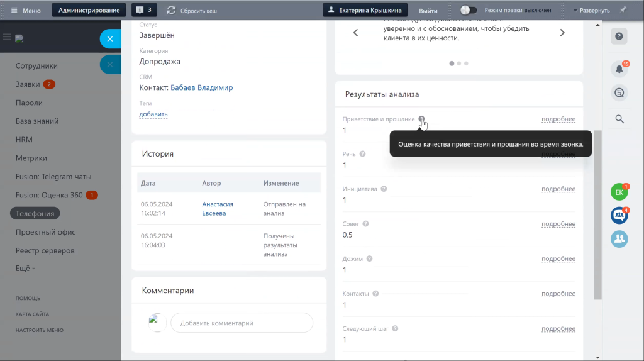
Task: Open author link Анастасия Евсеева
Action: click(x=217, y=209)
